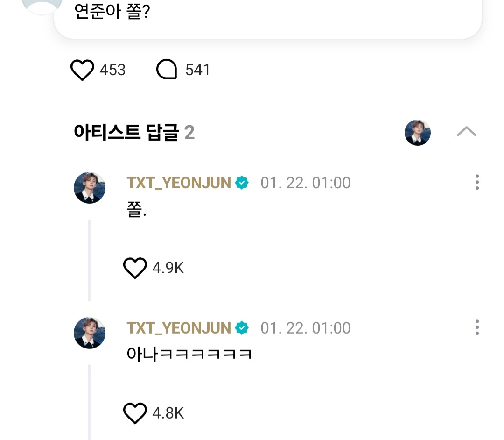Open TXT_YEONJUN username on the '아나ㅋㅋㅋㅋㅋㅋ' reply
Image resolution: width=504 pixels, height=440 pixels.
coord(179,328)
